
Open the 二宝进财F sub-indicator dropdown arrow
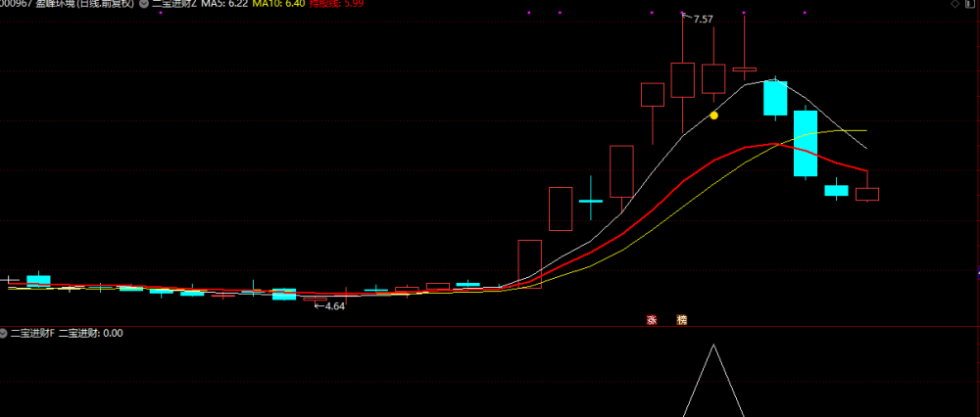point(4,334)
